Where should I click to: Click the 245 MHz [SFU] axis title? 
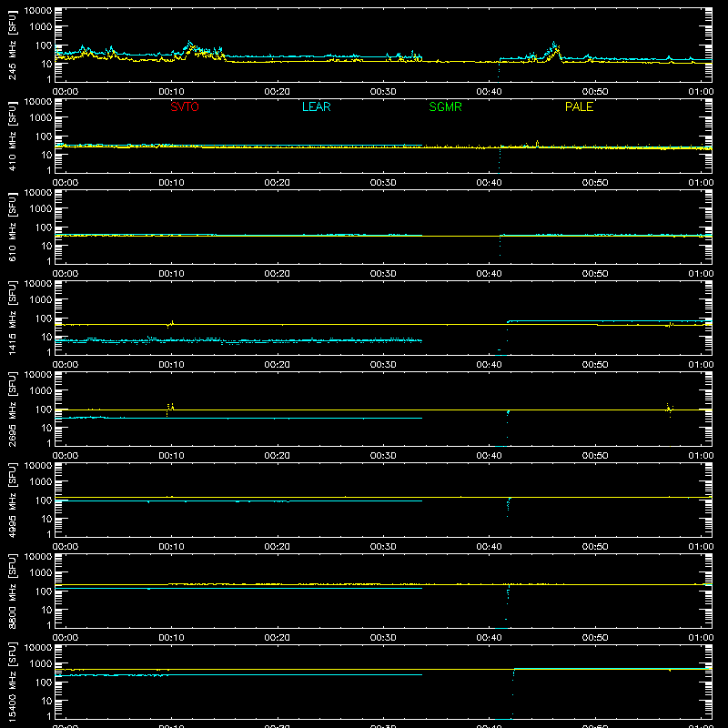12,45
